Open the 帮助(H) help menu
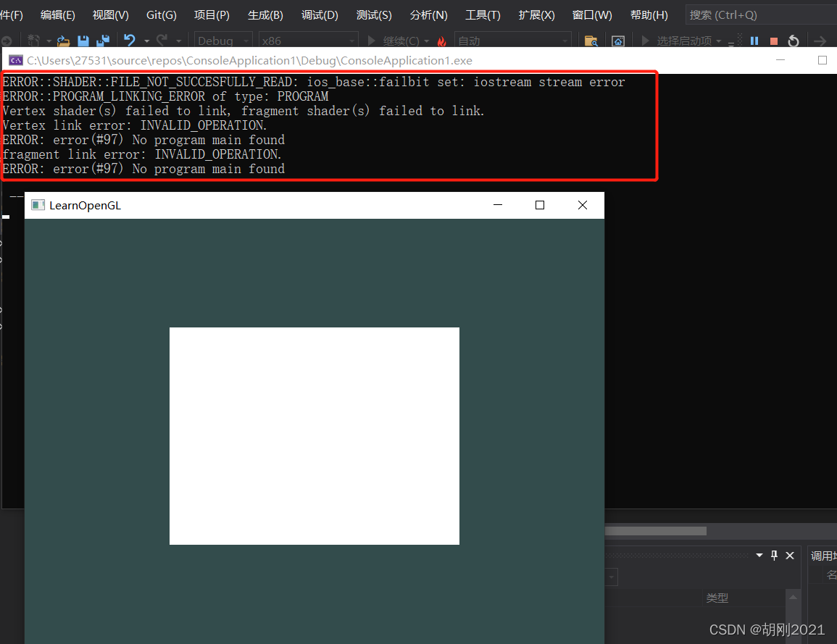 click(x=649, y=15)
